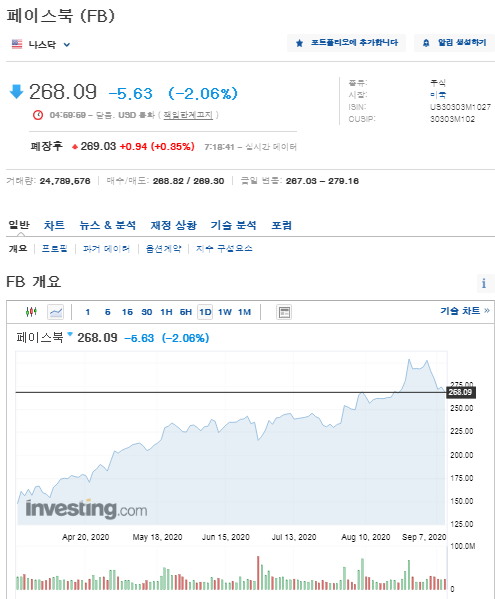Set chart interval to 30 minutes

tap(147, 312)
